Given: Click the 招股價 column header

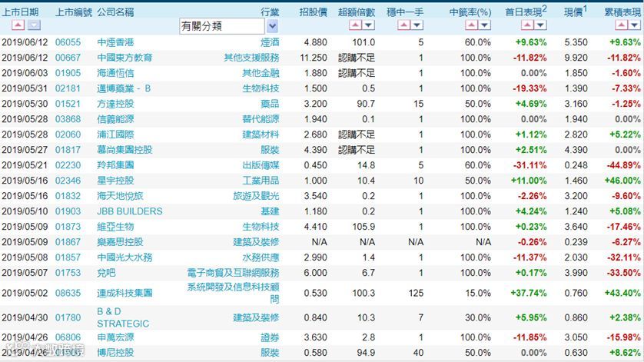Looking at the screenshot, I should 314,12.
